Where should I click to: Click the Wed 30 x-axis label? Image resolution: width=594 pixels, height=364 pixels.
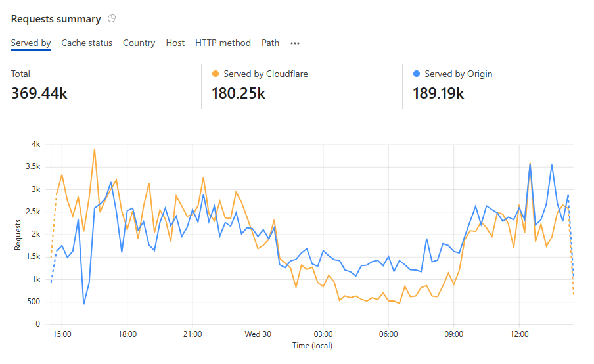(x=258, y=334)
